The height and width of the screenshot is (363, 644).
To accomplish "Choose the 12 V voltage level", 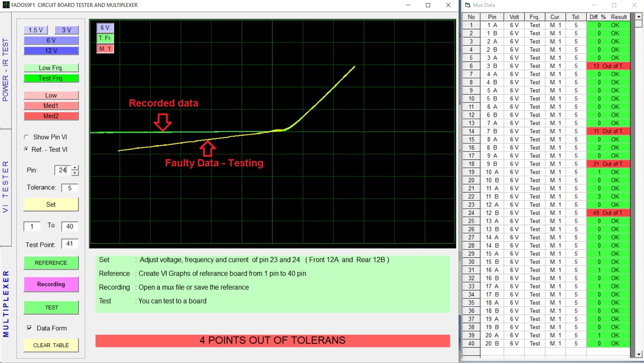I will 51,51.
